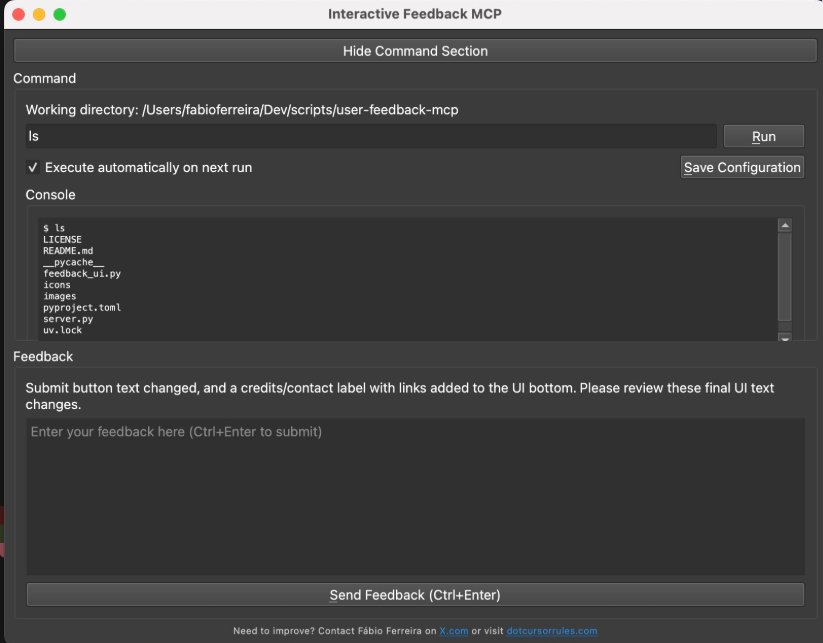Click the console scrollbar thumb
The width and height of the screenshot is (823, 643).
785,277
